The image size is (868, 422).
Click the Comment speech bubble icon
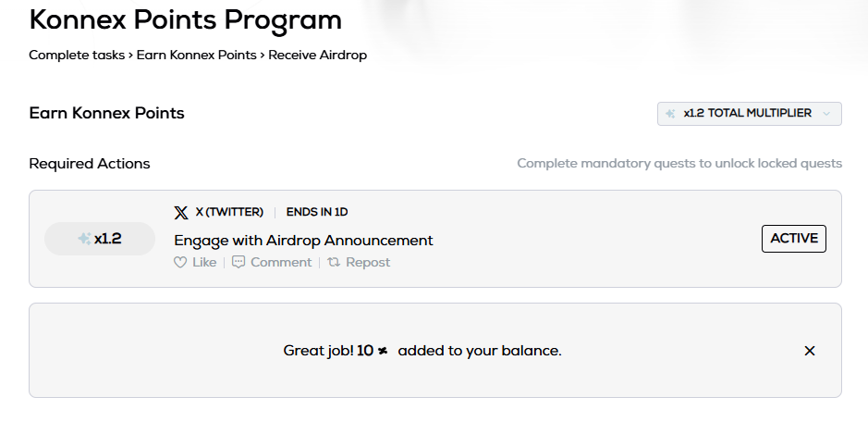pos(238,263)
